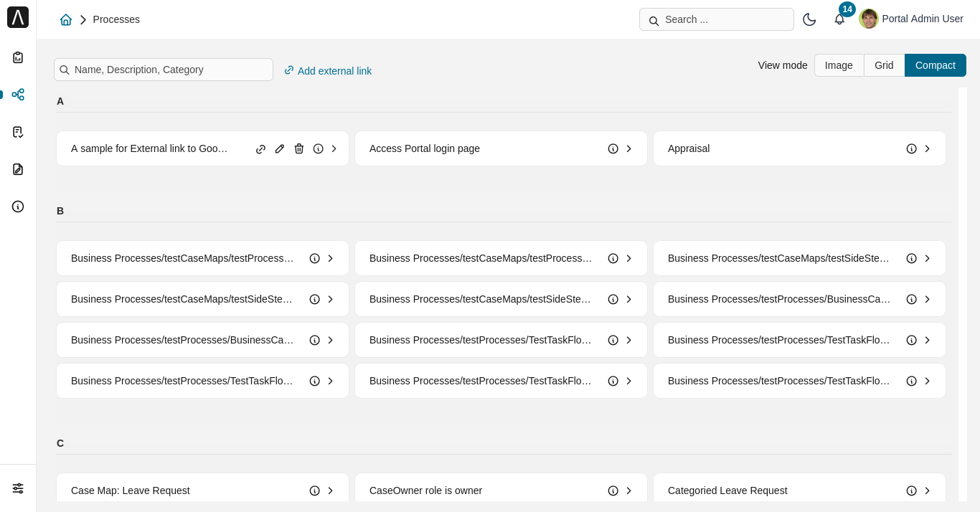This screenshot has width=980, height=512.
Task: Open the info icon in the left sidebar
Action: click(x=18, y=207)
